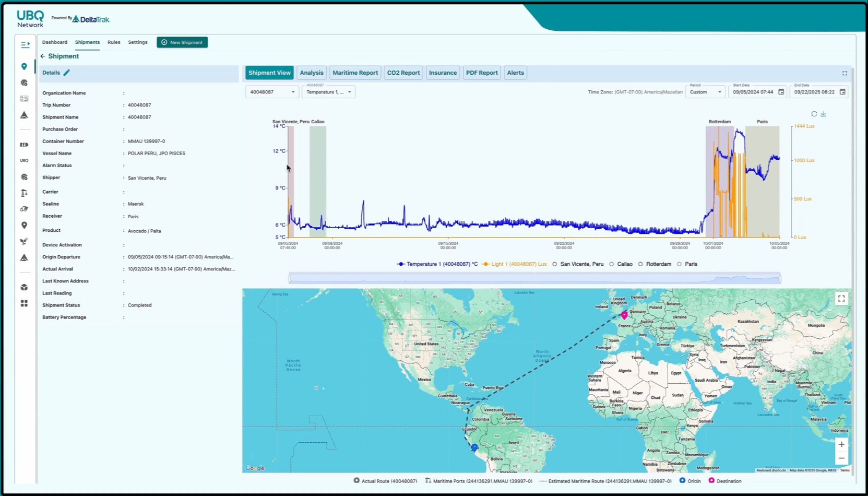Viewport: 868px width, 496px height.
Task: Open the UBQ tools item in sidebar
Action: point(24,160)
